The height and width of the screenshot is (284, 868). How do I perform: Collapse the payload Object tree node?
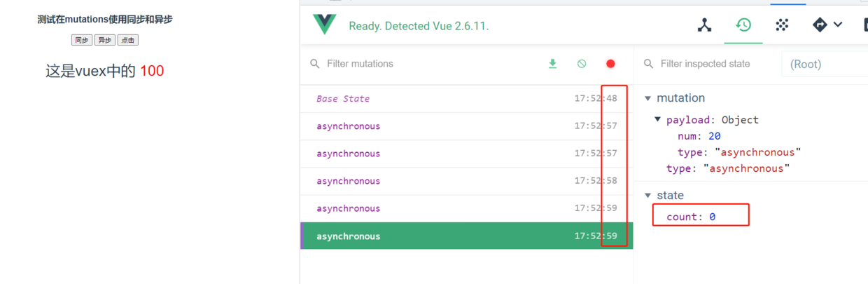point(658,120)
